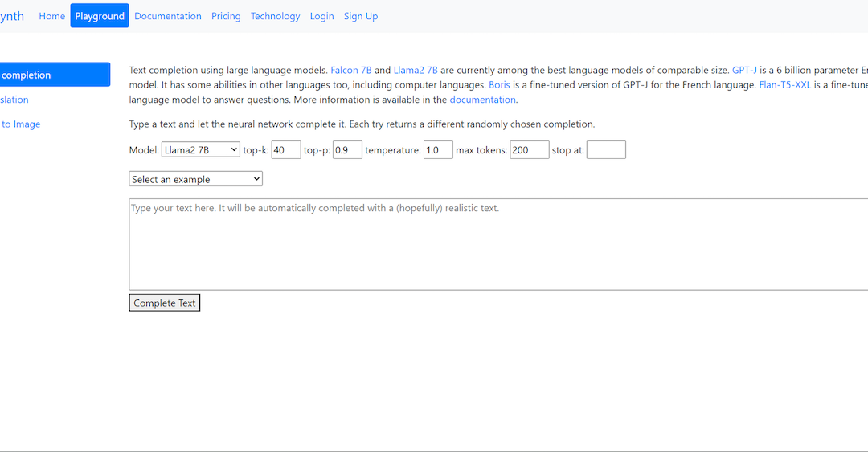
Task: Select the max tokens field
Action: pyautogui.click(x=529, y=149)
